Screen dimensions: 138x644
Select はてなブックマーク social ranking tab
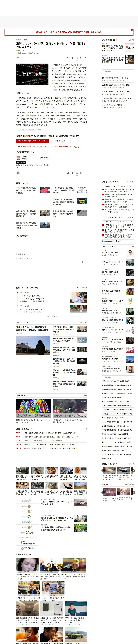pyautogui.click(x=126, y=222)
